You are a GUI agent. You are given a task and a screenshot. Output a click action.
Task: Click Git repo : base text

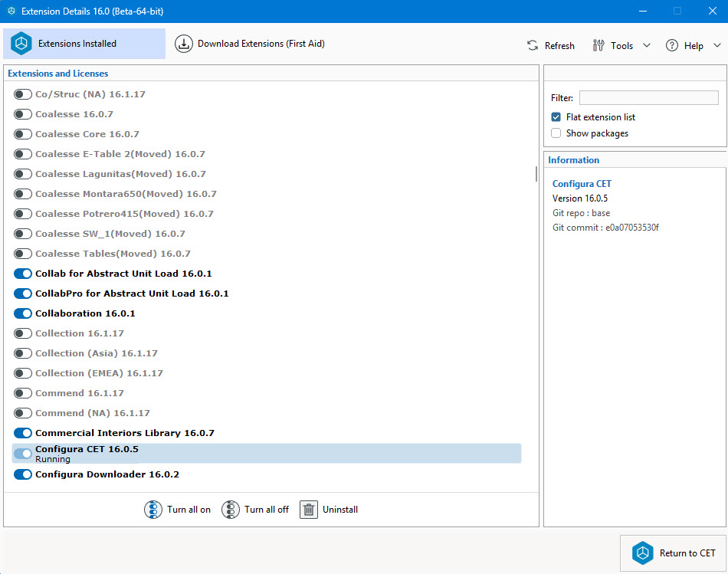tap(582, 213)
